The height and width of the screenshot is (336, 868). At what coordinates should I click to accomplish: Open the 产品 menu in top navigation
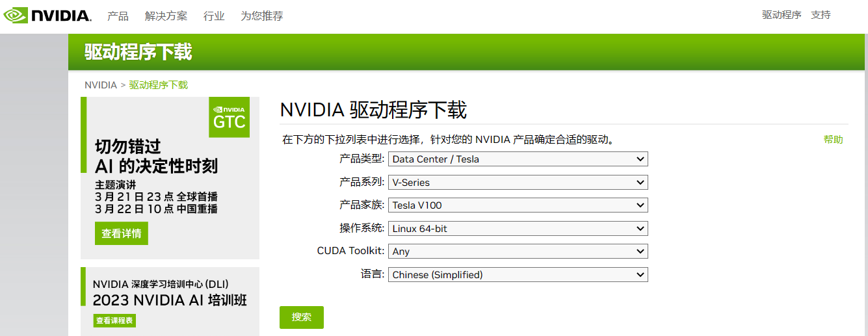pos(118,16)
